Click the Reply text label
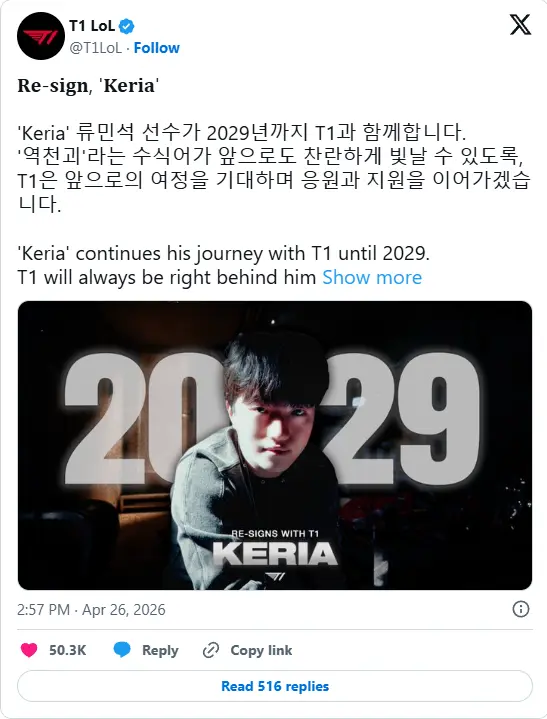Viewport: 547px width, 719px height. (x=160, y=650)
